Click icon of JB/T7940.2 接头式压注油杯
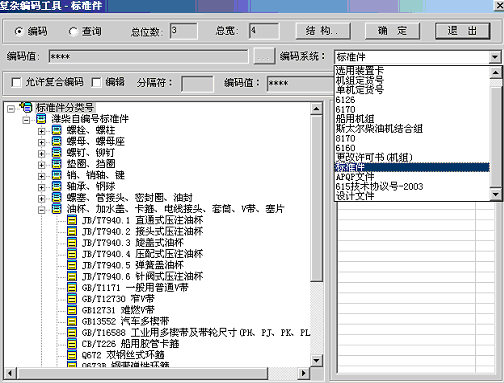Image resolution: width=504 pixels, height=383 pixels. click(x=72, y=231)
